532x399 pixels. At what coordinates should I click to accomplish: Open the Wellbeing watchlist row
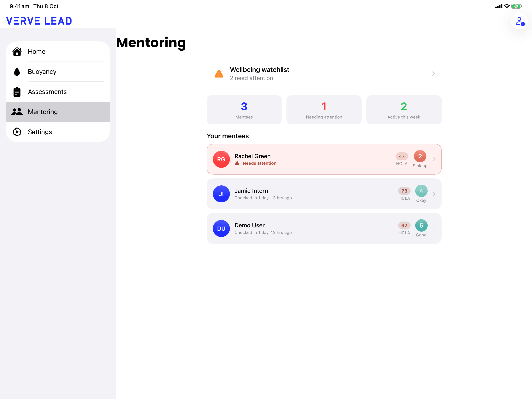coord(324,74)
